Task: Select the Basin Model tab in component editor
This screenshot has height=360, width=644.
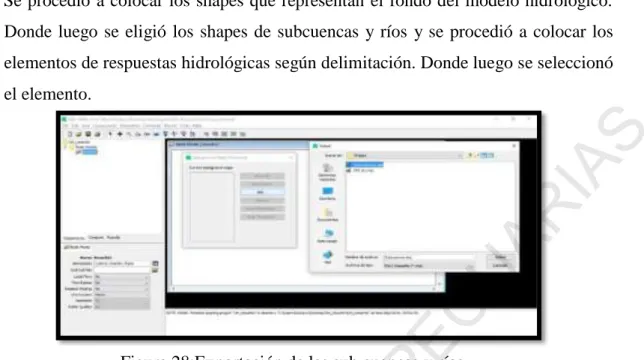Action: (77, 248)
